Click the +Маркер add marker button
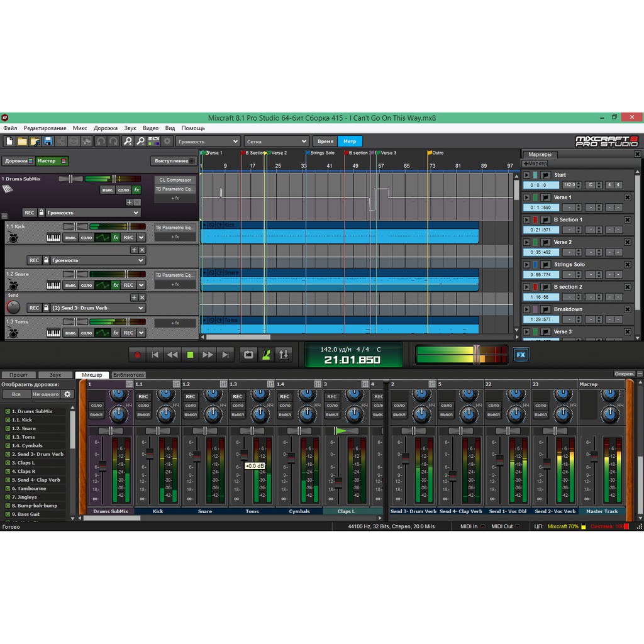This screenshot has width=644, height=644. (535, 164)
